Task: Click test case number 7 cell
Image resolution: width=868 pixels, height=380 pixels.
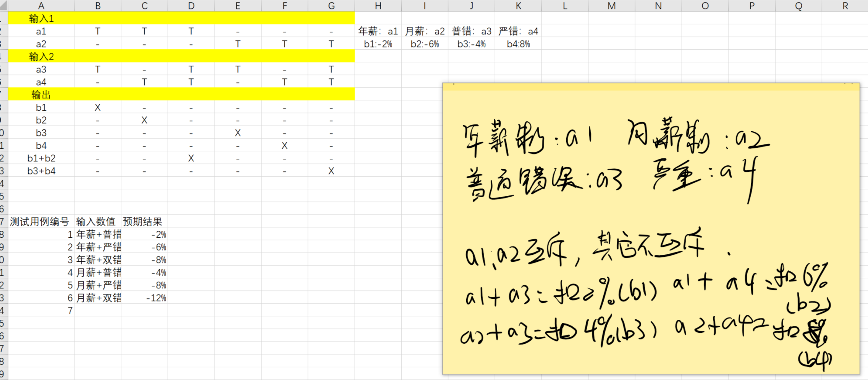Action: click(41, 311)
